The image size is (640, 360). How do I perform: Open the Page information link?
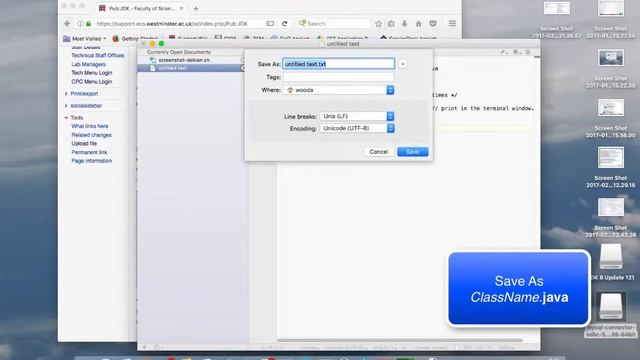(91, 161)
